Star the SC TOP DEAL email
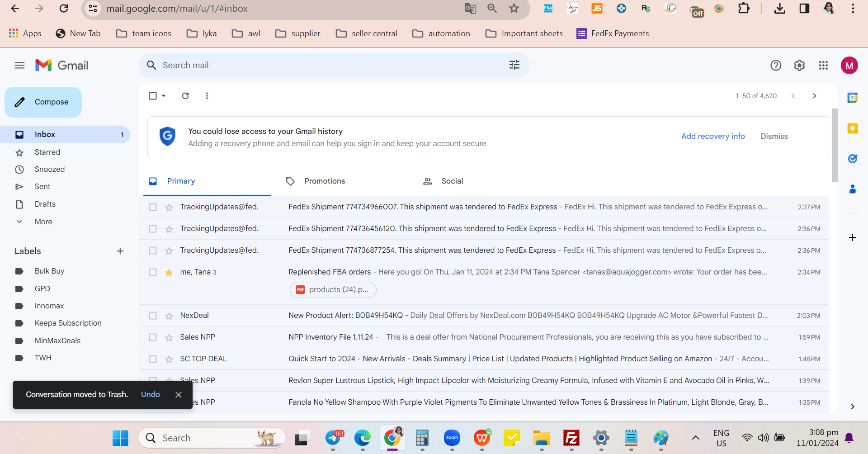Viewport: 868px width, 454px height. tap(169, 359)
